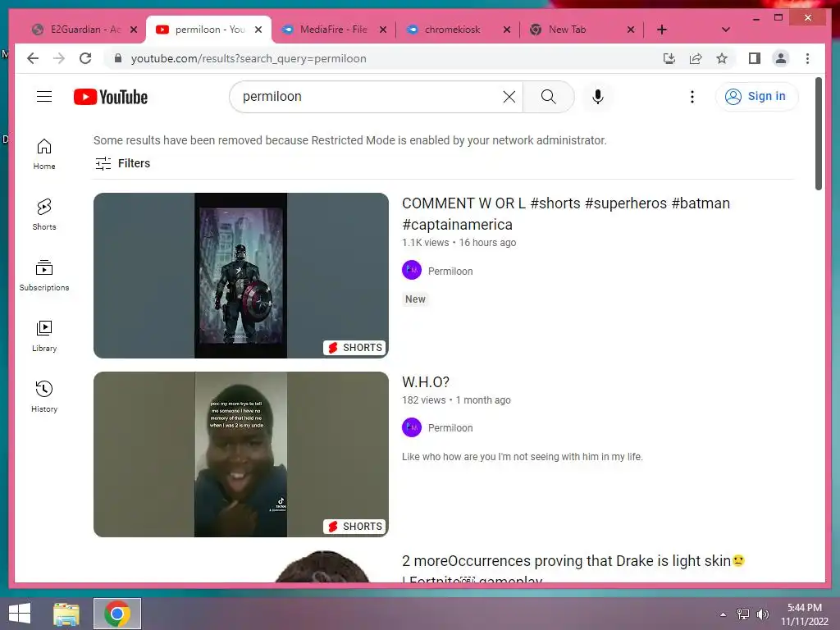The width and height of the screenshot is (840, 630).
Task: Clear the search box with the X
Action: point(509,97)
